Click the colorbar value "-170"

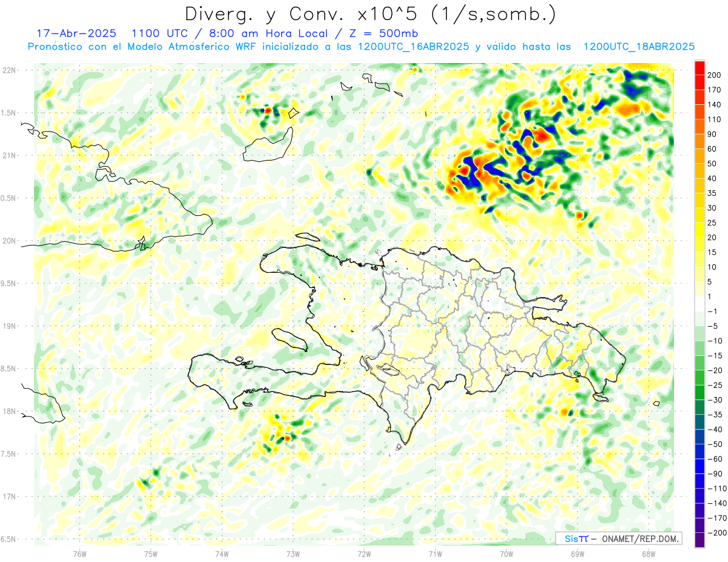[718, 518]
